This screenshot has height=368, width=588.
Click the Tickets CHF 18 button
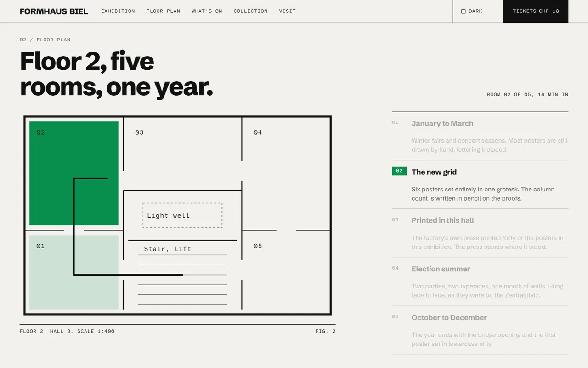tap(536, 11)
